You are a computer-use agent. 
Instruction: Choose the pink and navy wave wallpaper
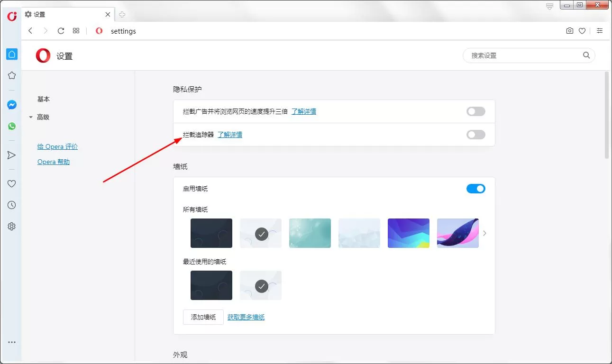[458, 233]
